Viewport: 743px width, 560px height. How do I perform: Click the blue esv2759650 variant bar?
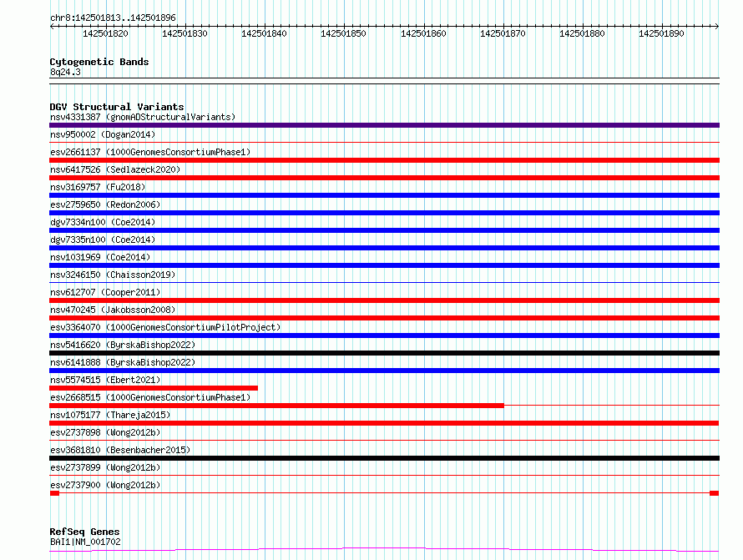pyautogui.click(x=384, y=213)
